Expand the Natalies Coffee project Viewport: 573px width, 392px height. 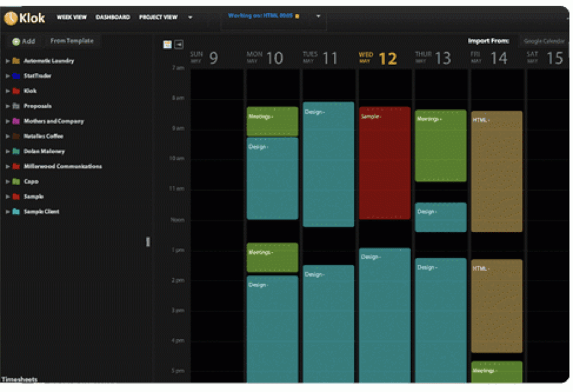pyautogui.click(x=7, y=136)
